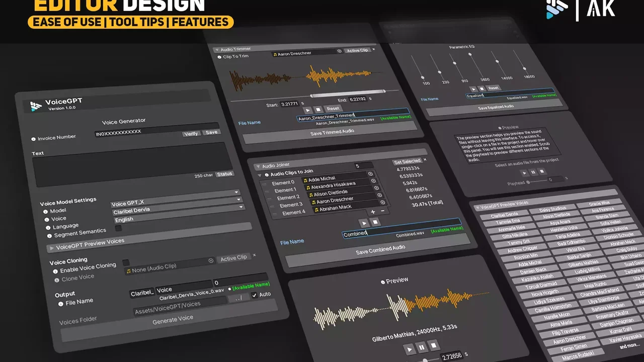Click the info icon next to Model
Viewport: 644px width, 362px height.
click(45, 212)
